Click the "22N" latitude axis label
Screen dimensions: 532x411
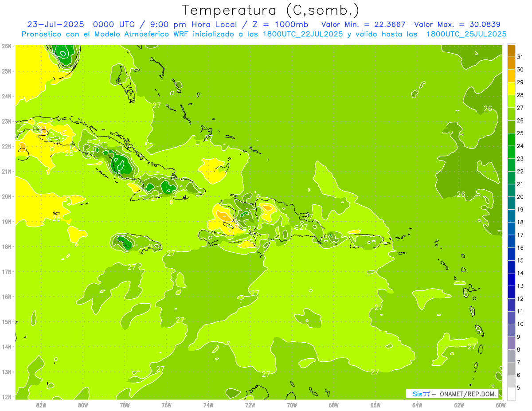coord(7,146)
